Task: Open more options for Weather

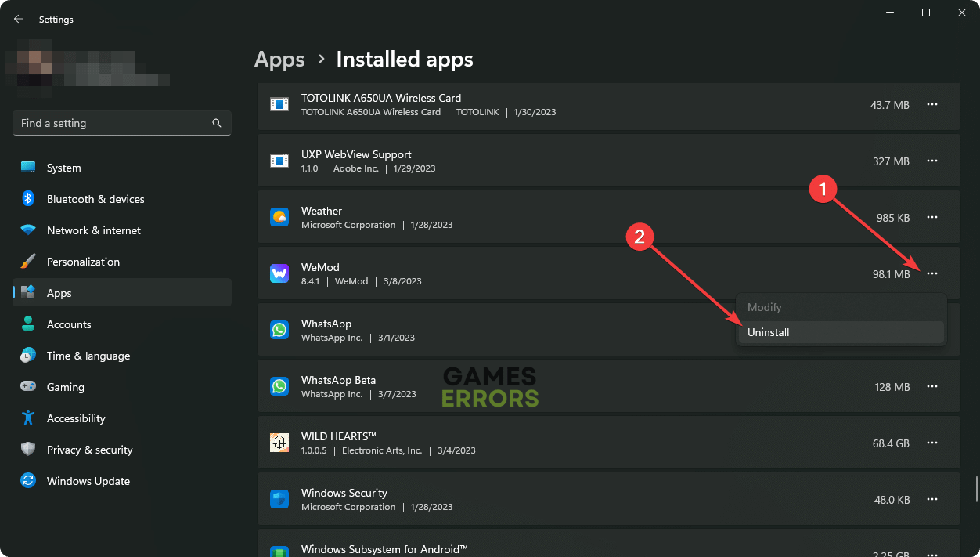Action: 931,217
